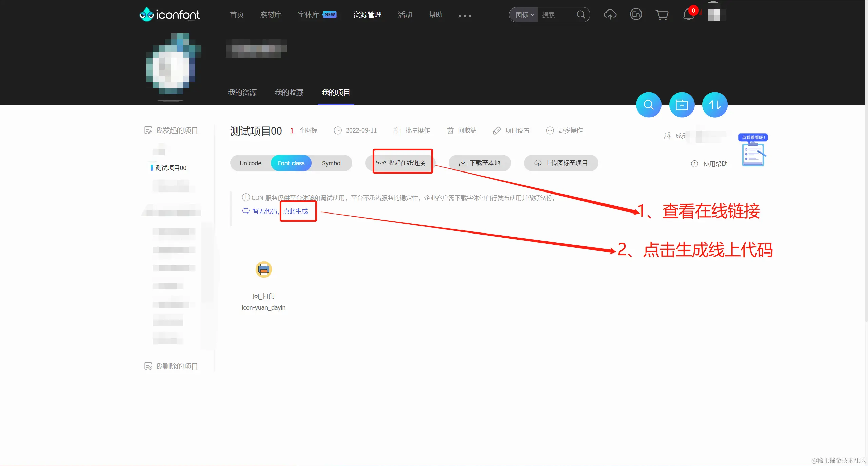Click the blue round search button
Screen dimensions: 868x466
click(x=649, y=105)
